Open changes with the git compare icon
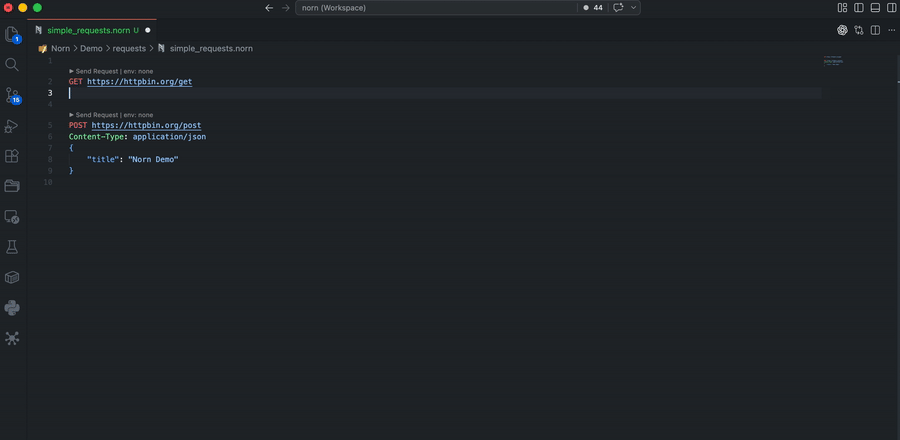 pos(859,30)
